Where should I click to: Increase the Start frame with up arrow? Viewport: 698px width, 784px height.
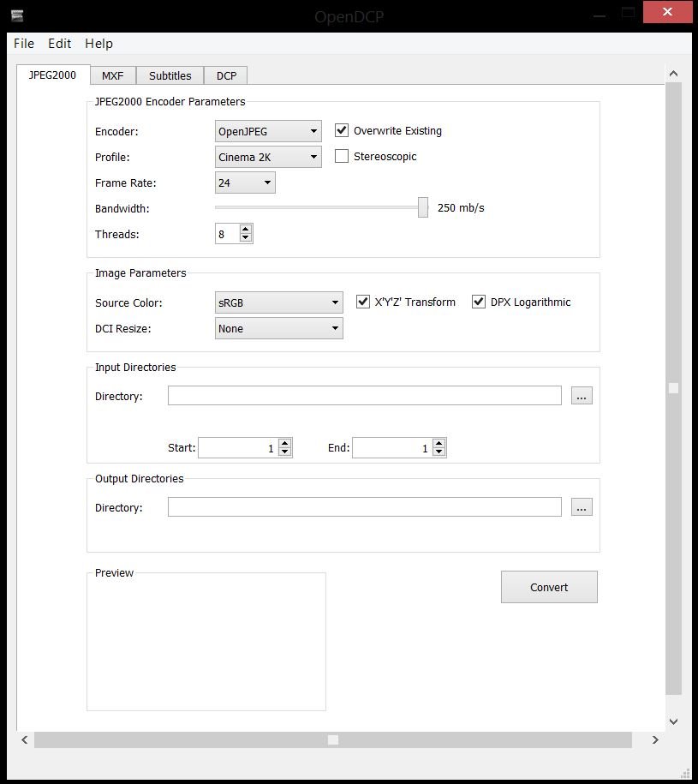[x=285, y=444]
